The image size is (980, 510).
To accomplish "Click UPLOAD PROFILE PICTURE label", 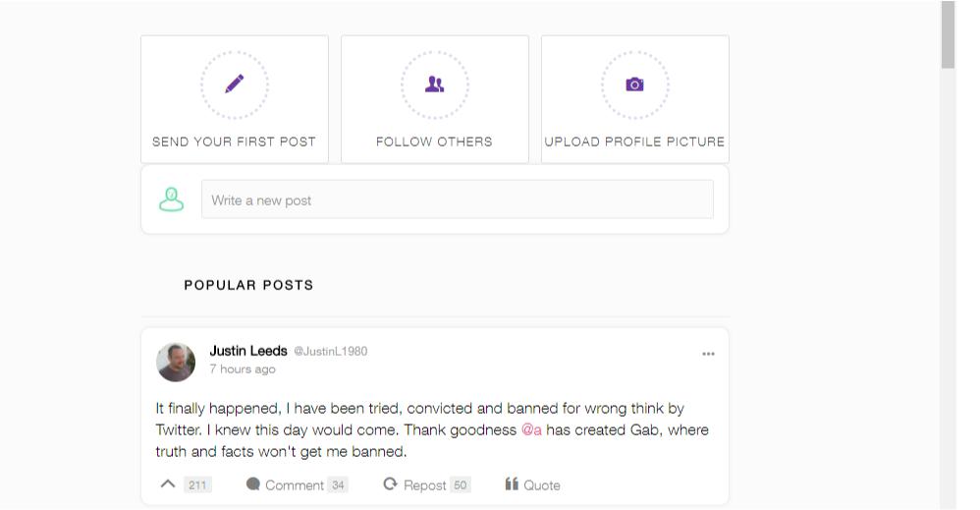I will click(634, 142).
